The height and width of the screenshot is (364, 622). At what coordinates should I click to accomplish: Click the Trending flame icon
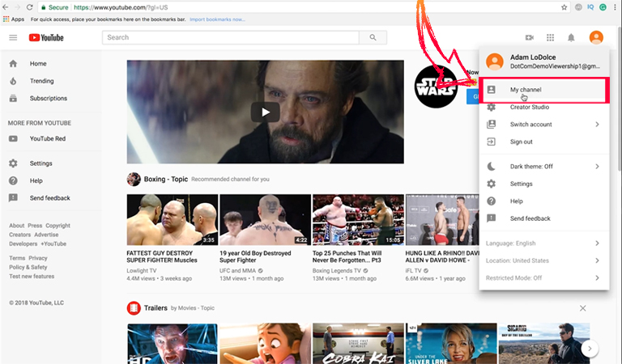coord(13,81)
